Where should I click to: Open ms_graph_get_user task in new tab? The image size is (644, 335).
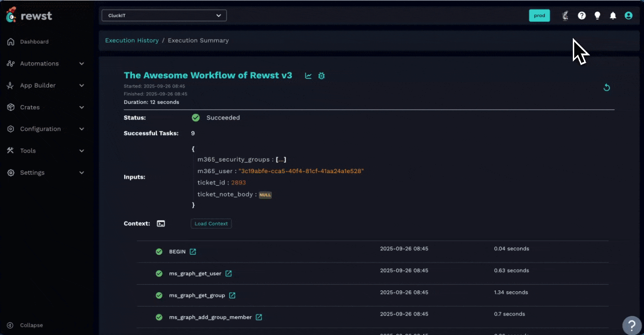[x=228, y=274]
